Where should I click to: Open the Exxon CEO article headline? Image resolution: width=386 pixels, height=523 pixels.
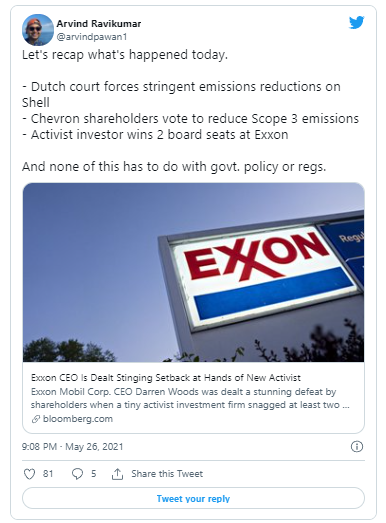[166, 378]
